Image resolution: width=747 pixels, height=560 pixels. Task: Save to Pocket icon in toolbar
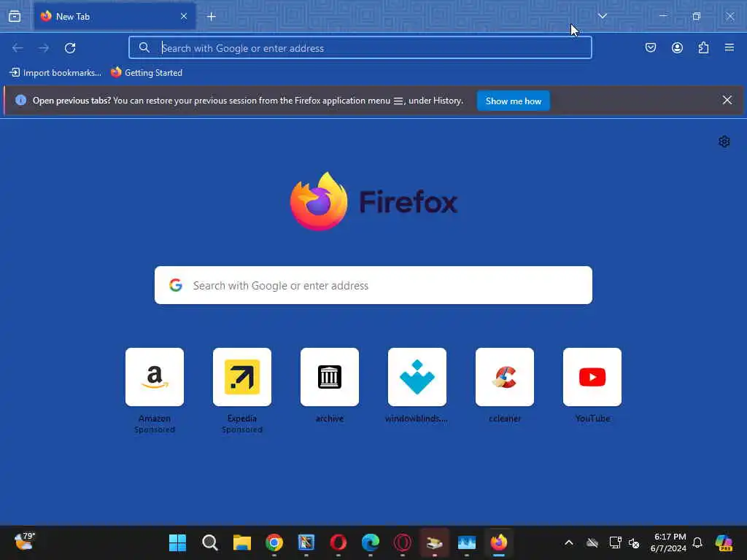pos(651,47)
